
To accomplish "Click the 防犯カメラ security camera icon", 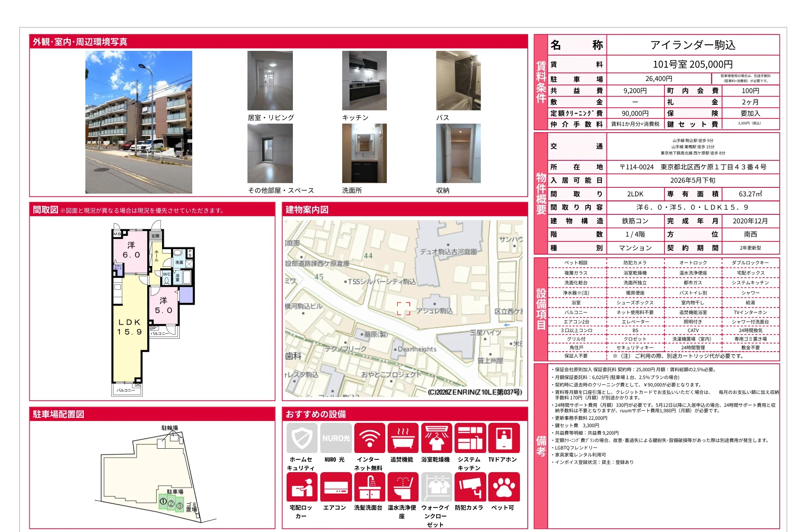I will (x=470, y=487).
